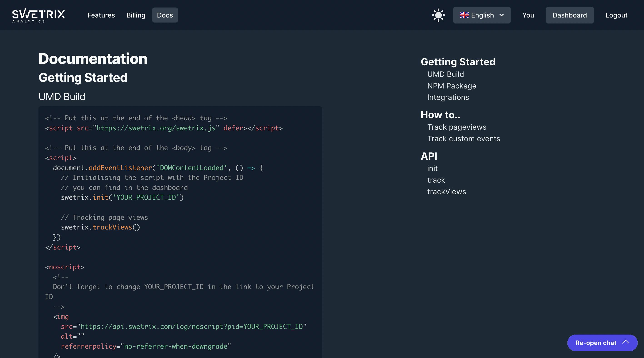Viewport: 644px width, 358px height.
Task: Jump to API sidebar section
Action: tap(429, 156)
